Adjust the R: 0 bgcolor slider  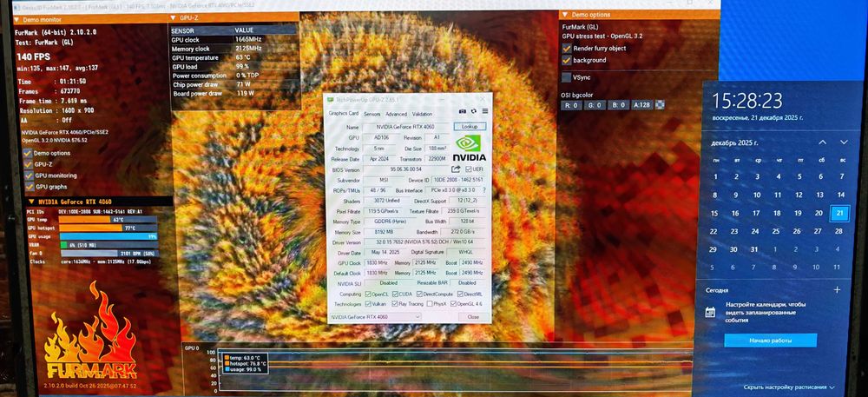coord(571,105)
